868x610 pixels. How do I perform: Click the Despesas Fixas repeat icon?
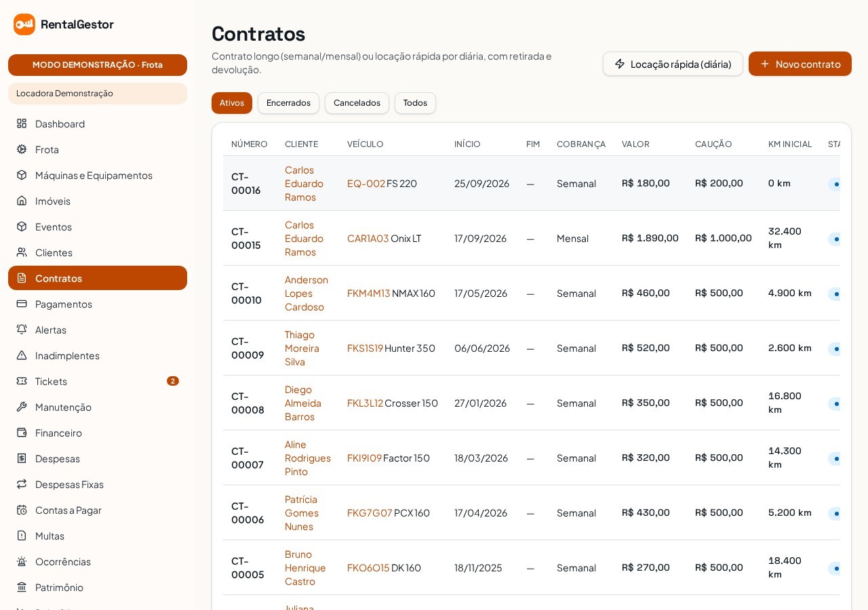click(x=22, y=484)
